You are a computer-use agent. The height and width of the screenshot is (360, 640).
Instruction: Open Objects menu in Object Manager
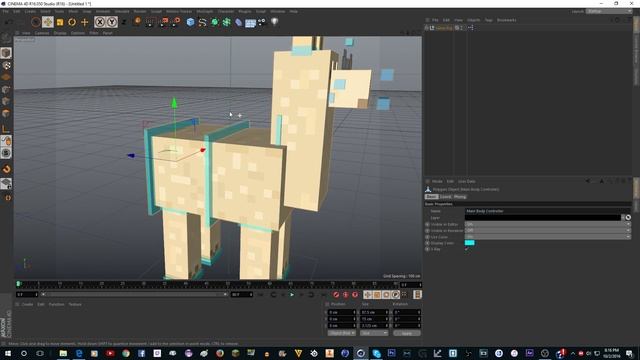(x=473, y=20)
